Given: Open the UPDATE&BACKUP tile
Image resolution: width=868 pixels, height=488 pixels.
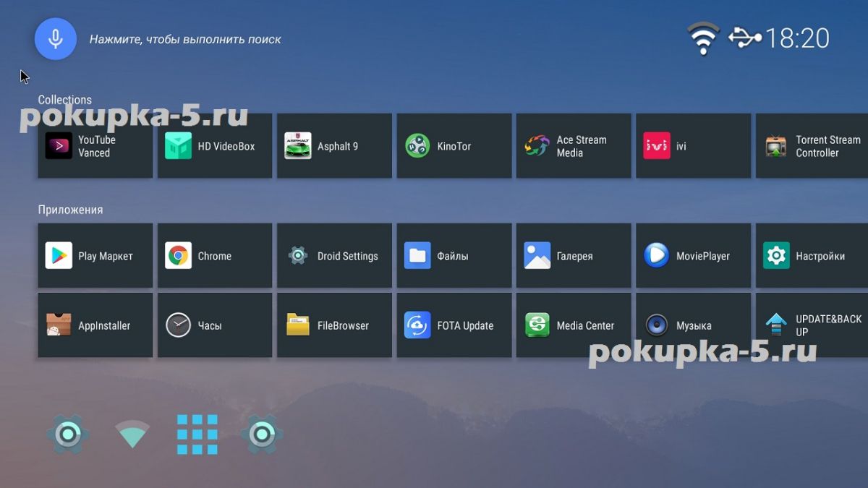Looking at the screenshot, I should pos(812,325).
